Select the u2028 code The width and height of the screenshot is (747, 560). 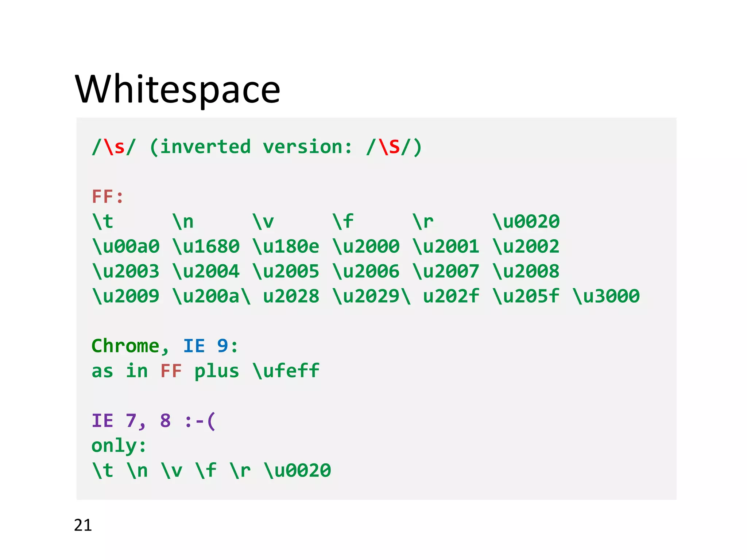(291, 296)
